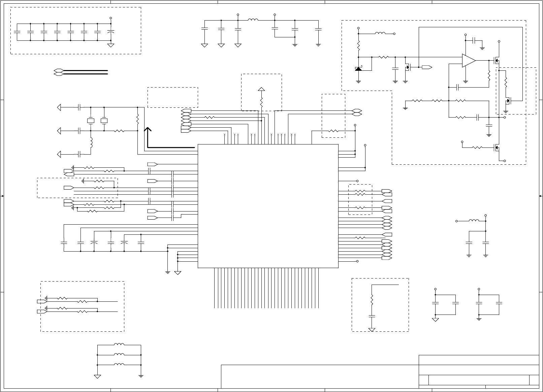Select the inductor above the two grounded capacitors

pos(474,221)
